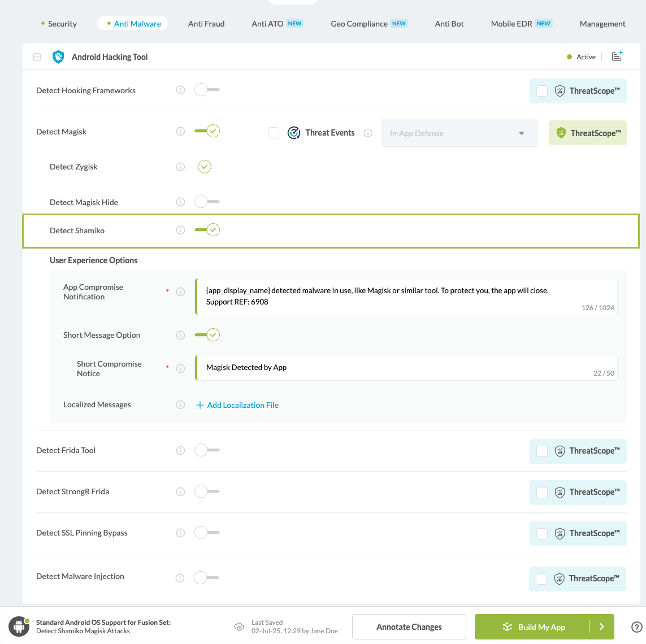
Task: Edit the Short Compromise Notice text field
Action: (396, 368)
